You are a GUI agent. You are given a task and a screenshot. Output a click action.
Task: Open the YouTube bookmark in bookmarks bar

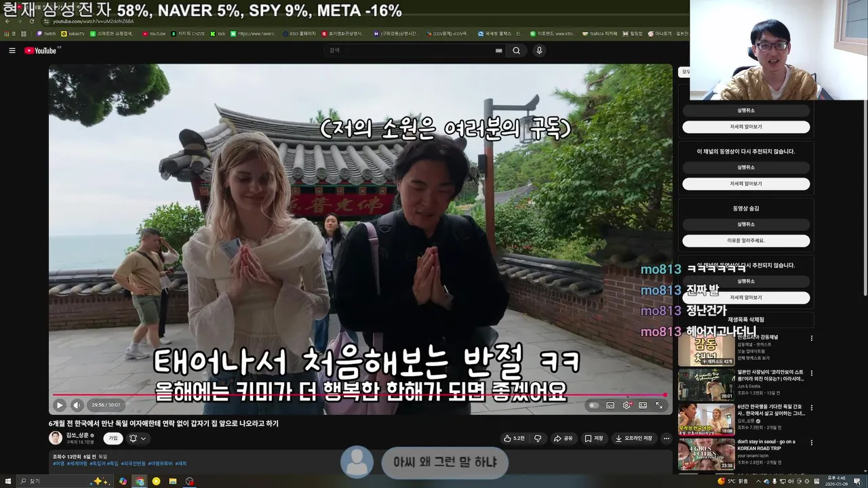154,33
